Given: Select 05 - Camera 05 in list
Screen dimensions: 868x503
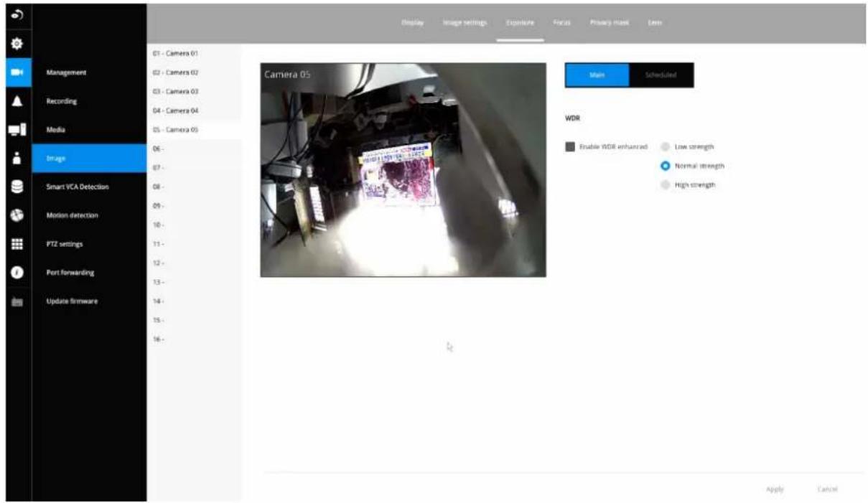Looking at the screenshot, I should (x=195, y=130).
